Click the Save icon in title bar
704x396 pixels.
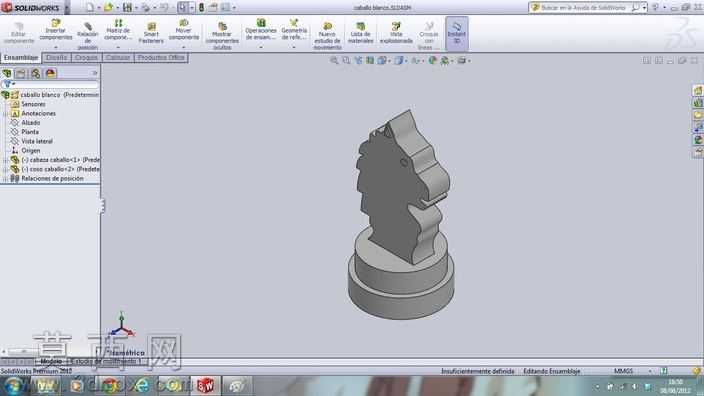point(127,8)
